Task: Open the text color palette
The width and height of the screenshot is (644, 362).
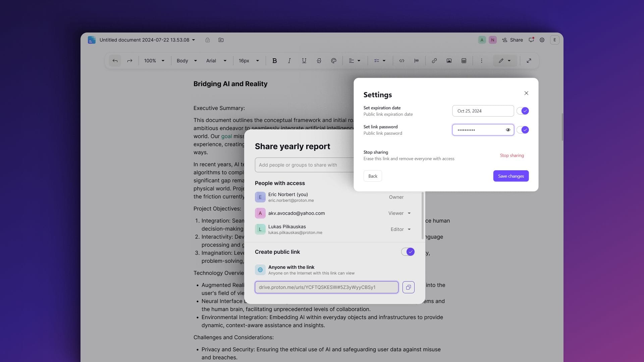Action: click(x=333, y=61)
